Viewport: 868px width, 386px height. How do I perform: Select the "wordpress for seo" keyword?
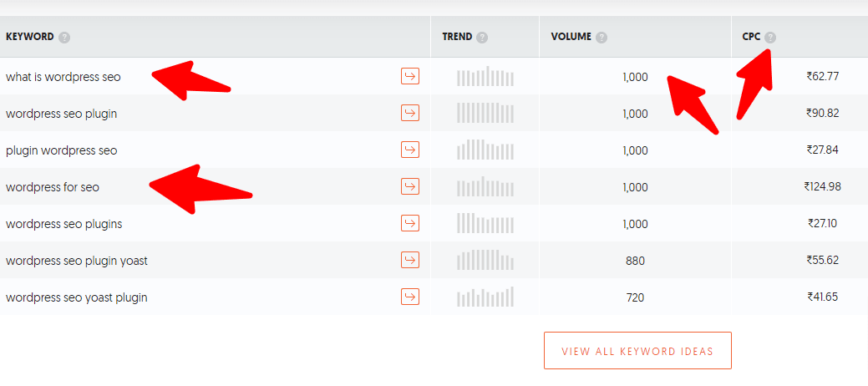(53, 187)
